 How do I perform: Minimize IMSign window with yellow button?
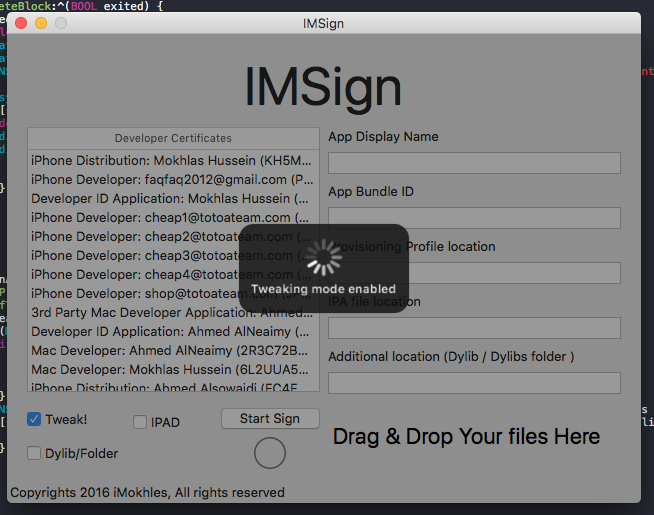[x=41, y=23]
